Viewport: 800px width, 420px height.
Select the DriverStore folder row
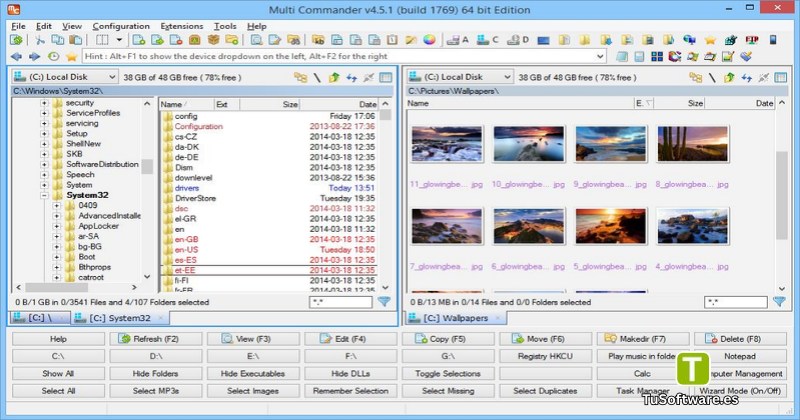[269, 198]
